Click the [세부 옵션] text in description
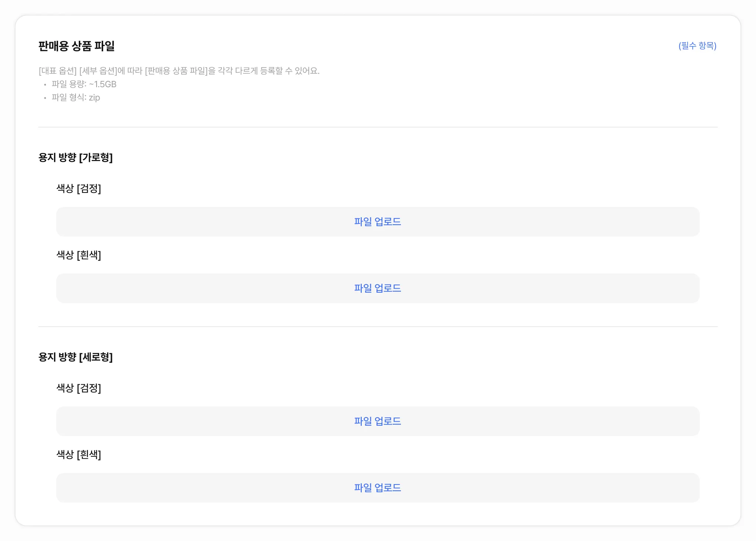The width and height of the screenshot is (756, 541). coord(98,71)
